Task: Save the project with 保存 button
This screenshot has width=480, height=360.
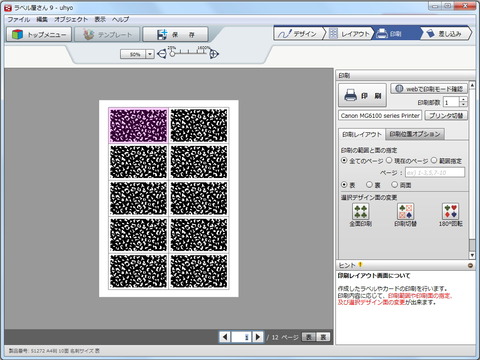Action: 175,34
